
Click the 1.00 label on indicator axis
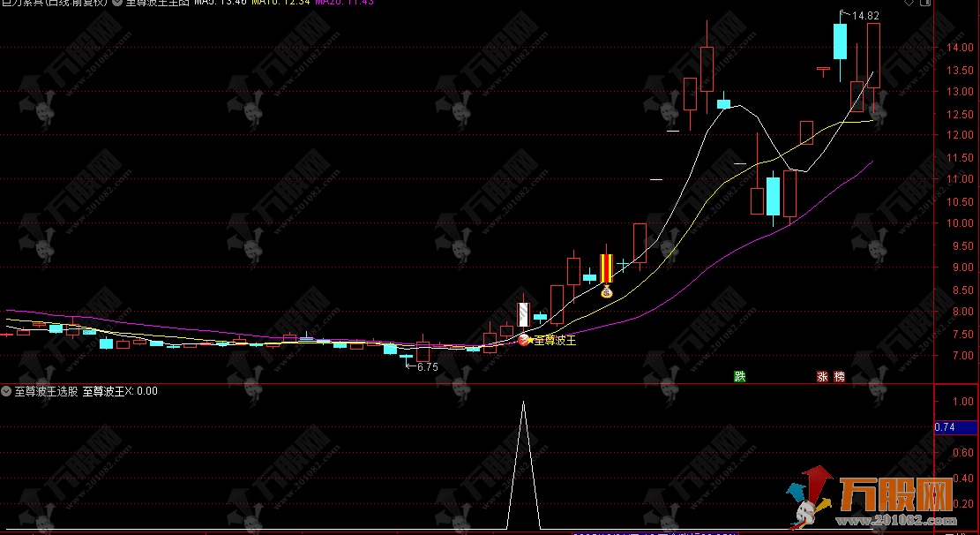[x=962, y=402]
